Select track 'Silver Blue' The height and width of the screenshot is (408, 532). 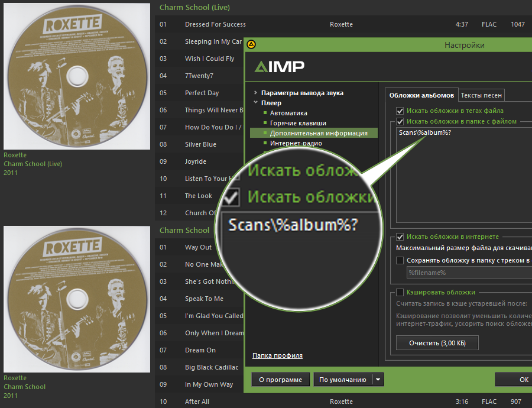pyautogui.click(x=200, y=144)
